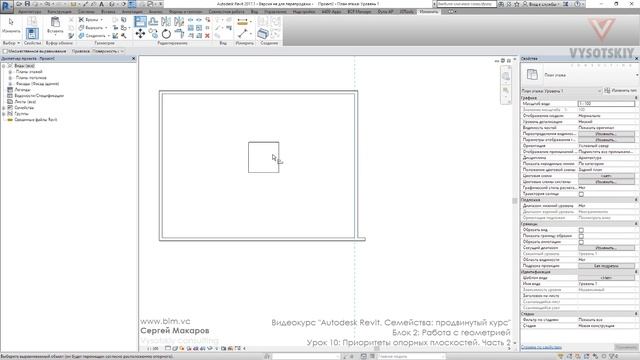Click Изменить for Параметры отображения
Image resolution: width=640 pixels, height=360 pixels.
[x=606, y=140]
